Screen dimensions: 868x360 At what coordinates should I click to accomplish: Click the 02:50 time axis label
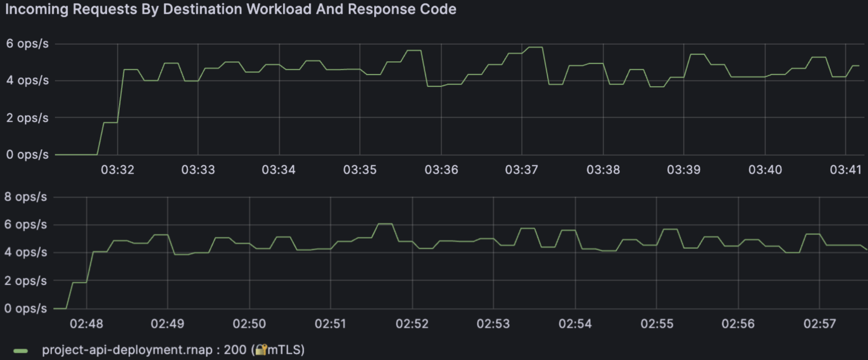click(249, 324)
